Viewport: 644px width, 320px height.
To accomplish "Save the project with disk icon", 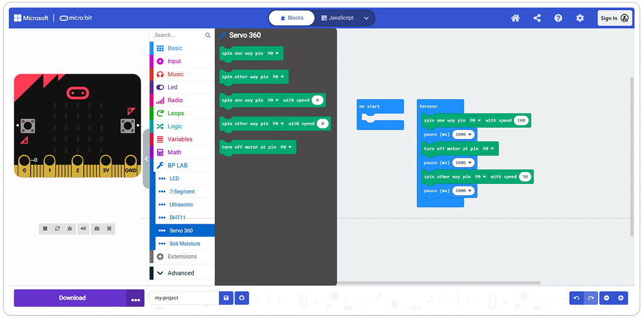I will (x=226, y=298).
